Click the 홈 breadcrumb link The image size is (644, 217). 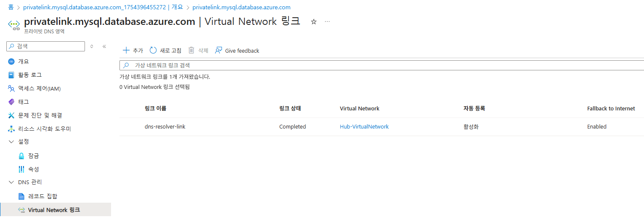11,7
